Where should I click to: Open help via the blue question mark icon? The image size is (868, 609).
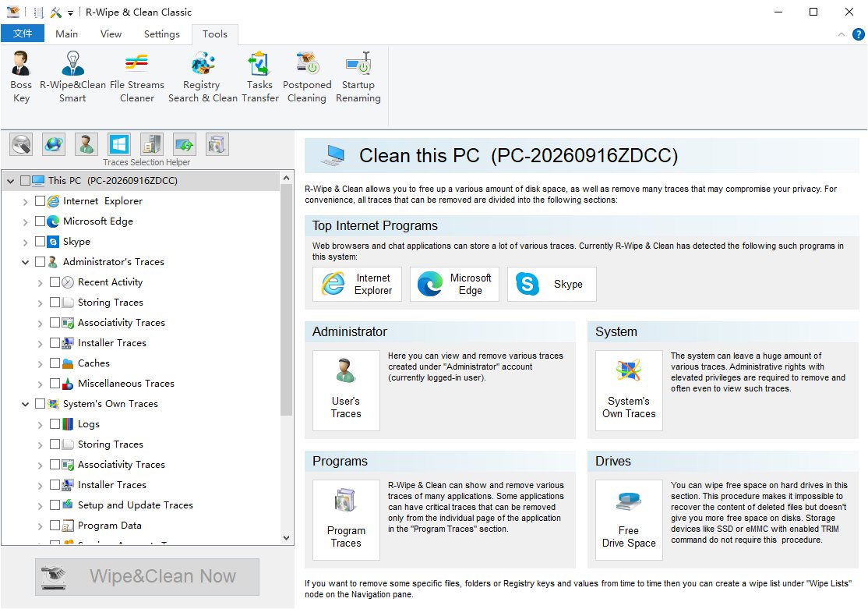point(858,34)
